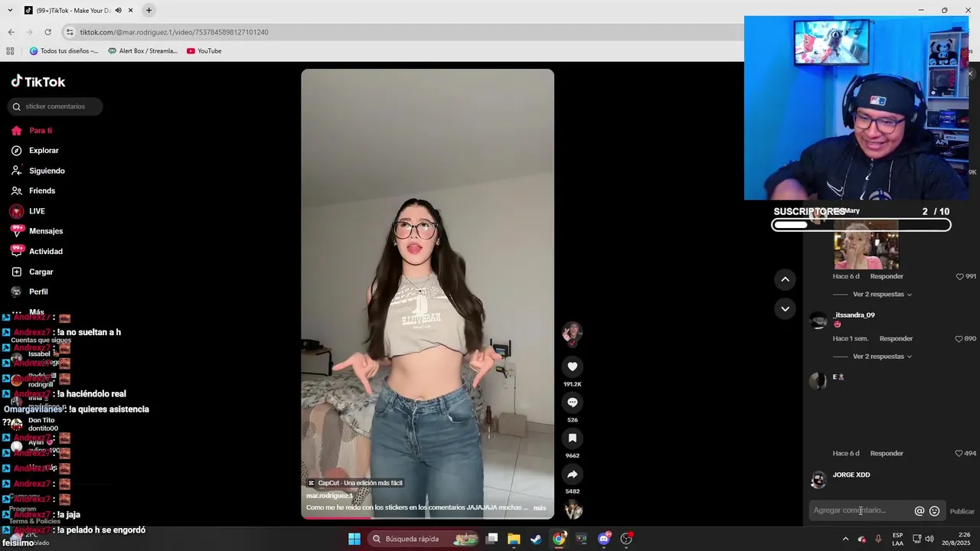Click the TikTok search box
The image size is (980, 551).
tap(55, 106)
